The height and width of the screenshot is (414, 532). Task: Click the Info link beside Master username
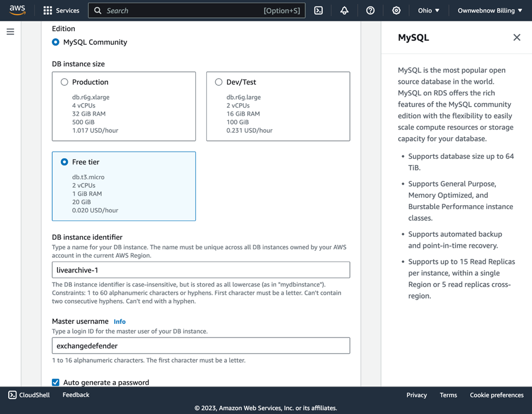click(x=119, y=322)
